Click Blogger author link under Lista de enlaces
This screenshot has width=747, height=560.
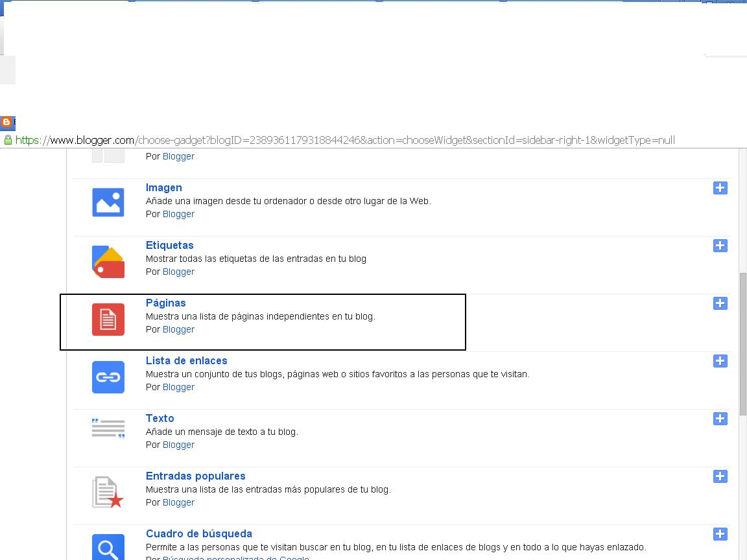[x=179, y=387]
